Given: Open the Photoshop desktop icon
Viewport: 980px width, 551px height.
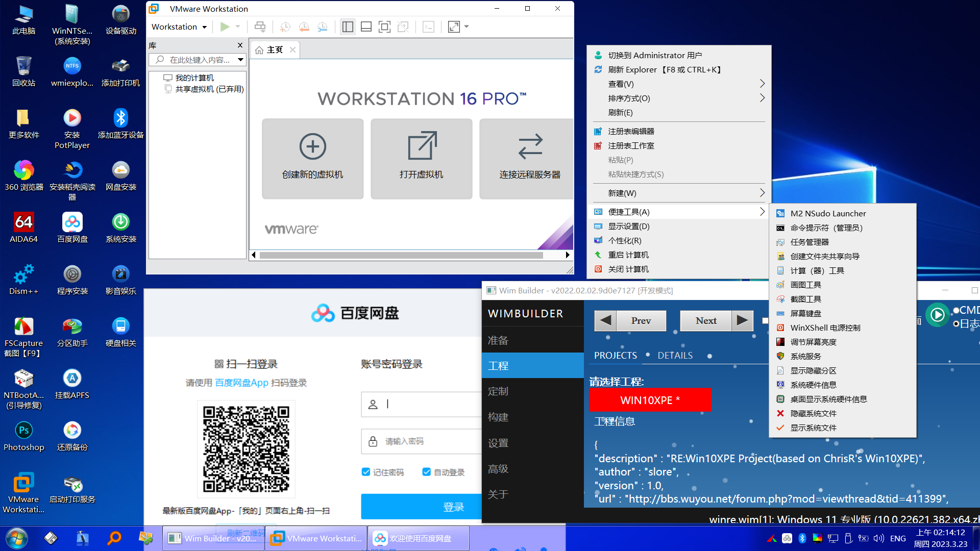Looking at the screenshot, I should point(23,436).
